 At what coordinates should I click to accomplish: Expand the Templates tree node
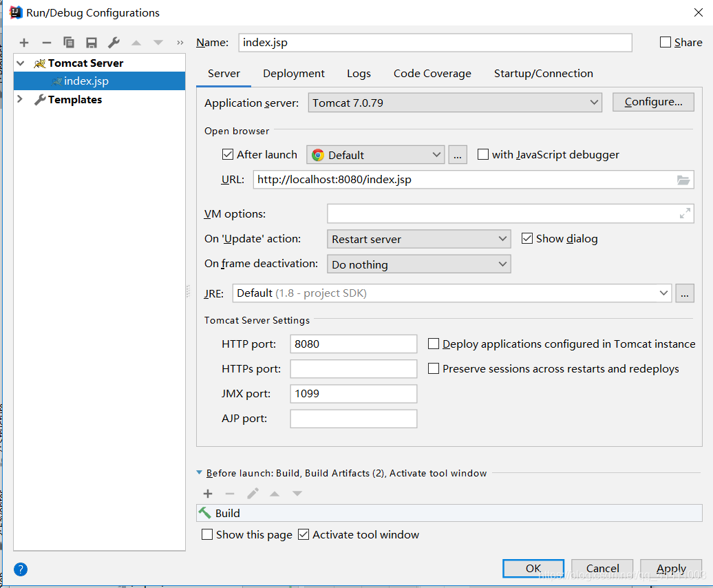20,99
